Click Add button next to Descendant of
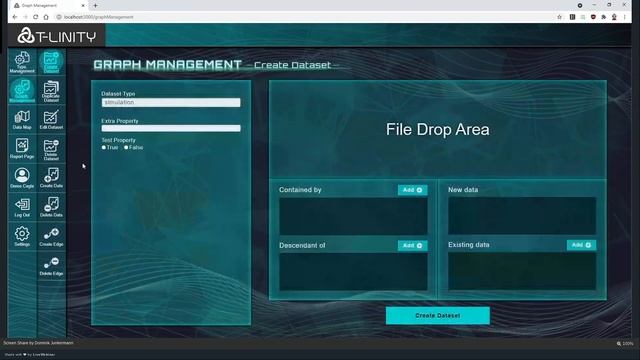 point(412,245)
